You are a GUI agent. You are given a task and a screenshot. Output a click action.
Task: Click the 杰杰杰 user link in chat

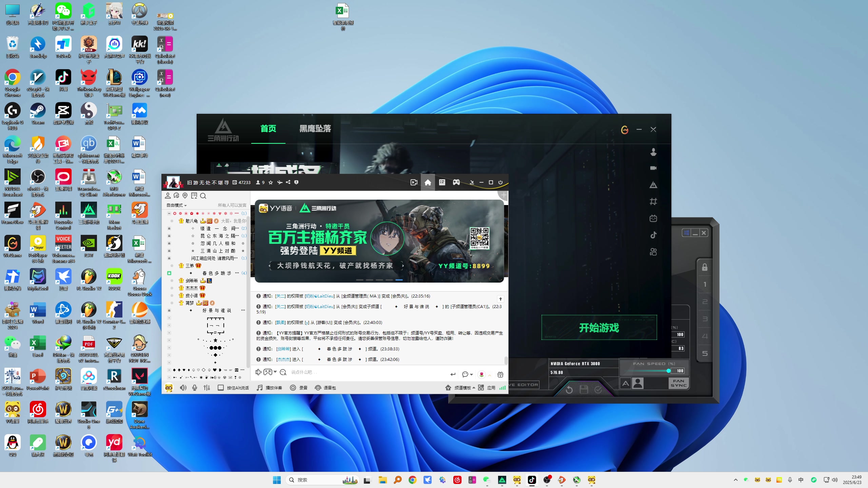click(283, 359)
